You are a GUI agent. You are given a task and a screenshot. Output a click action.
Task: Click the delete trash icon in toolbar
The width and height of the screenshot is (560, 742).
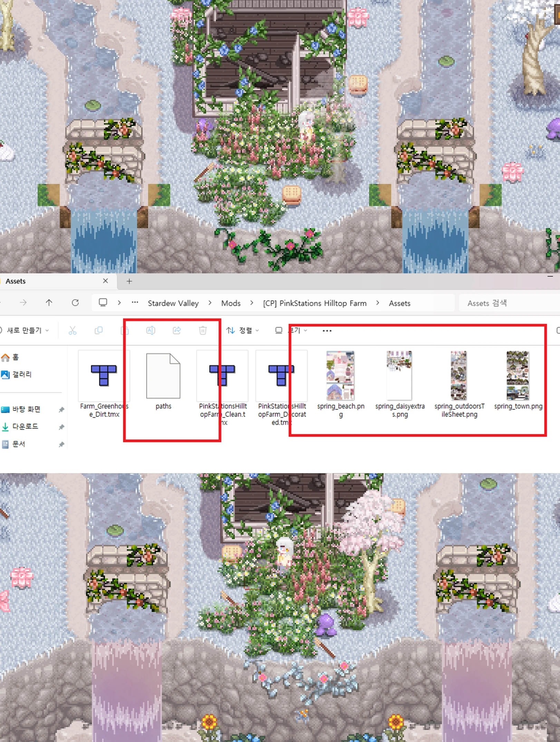(x=203, y=330)
